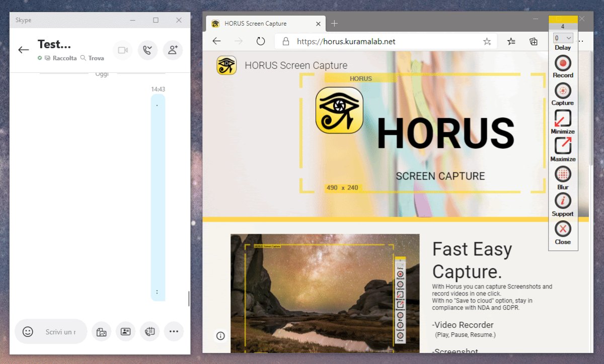Go back in the browser
604x364 pixels.
tap(216, 41)
